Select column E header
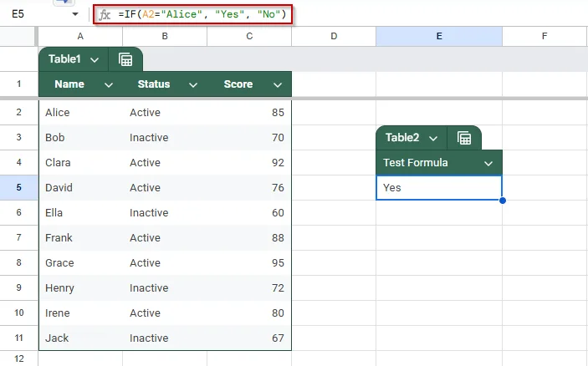Screen dimensions: 588x366 point(439,36)
